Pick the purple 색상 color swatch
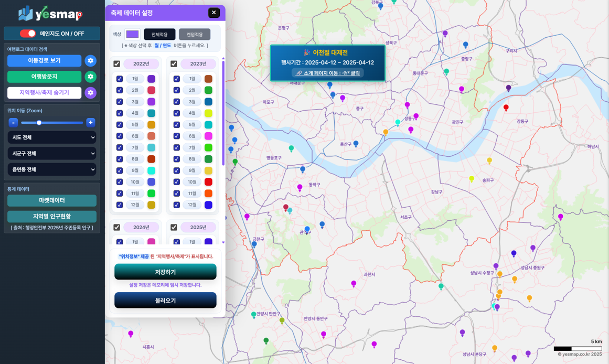The height and width of the screenshot is (364, 609). coord(132,34)
